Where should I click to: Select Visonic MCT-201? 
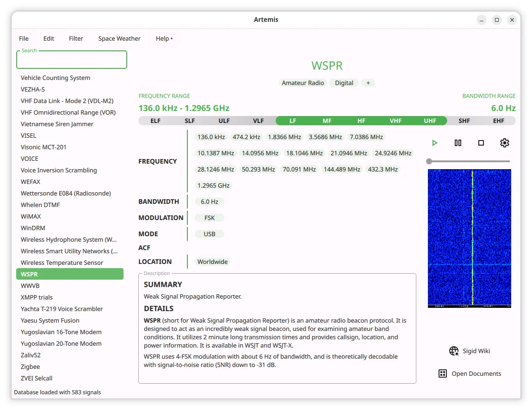70,147
